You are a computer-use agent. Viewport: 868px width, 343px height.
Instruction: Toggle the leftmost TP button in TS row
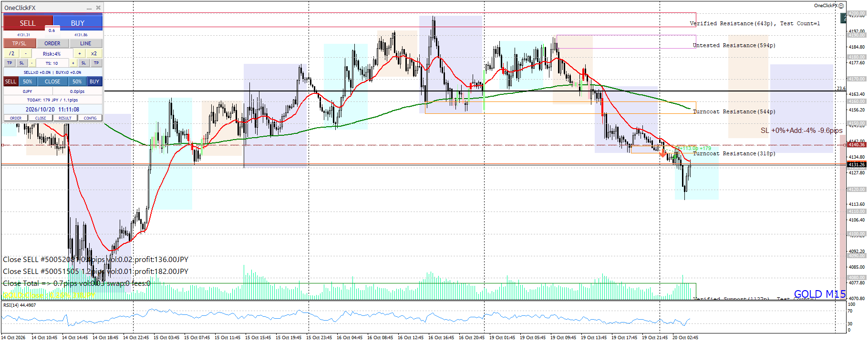(10, 63)
